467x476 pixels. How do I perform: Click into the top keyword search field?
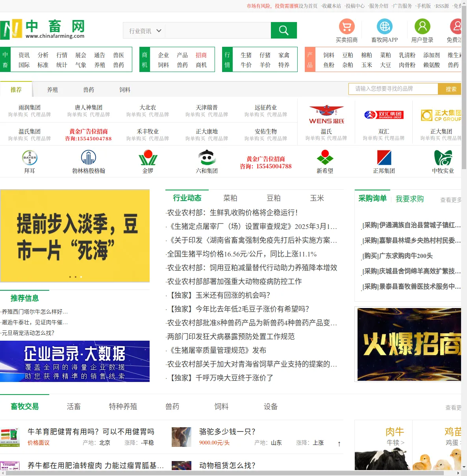pyautogui.click(x=218, y=30)
